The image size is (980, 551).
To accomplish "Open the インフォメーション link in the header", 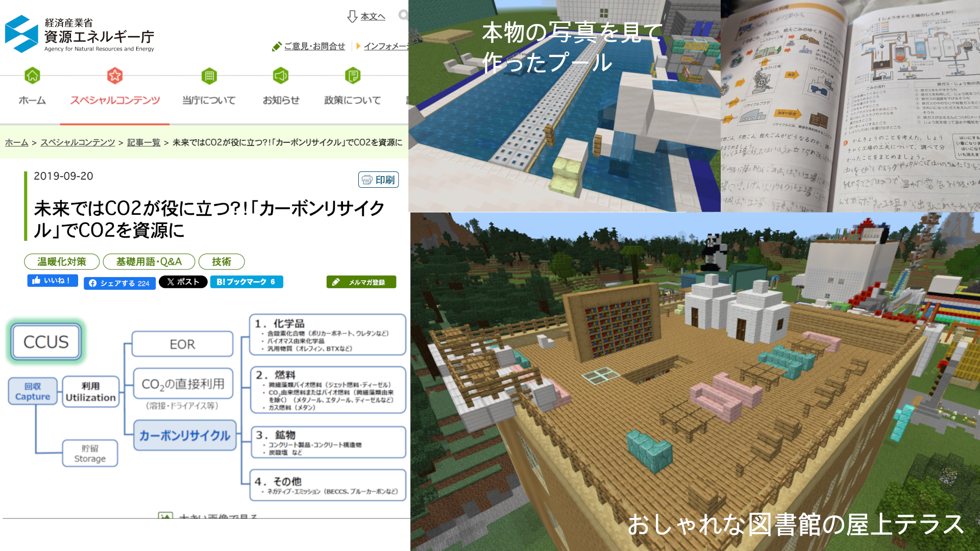I will click(386, 46).
